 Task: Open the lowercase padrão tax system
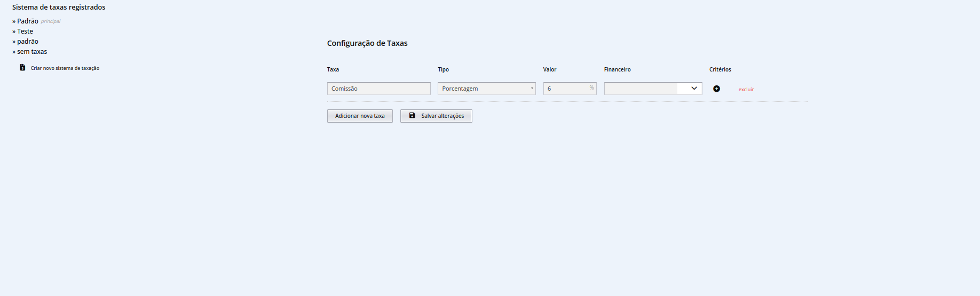tap(28, 42)
